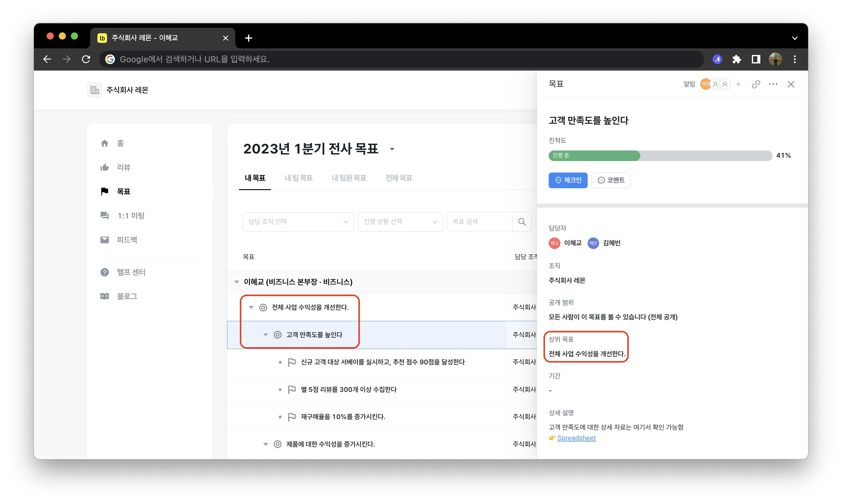Click the 코멘트 button

pyautogui.click(x=611, y=180)
